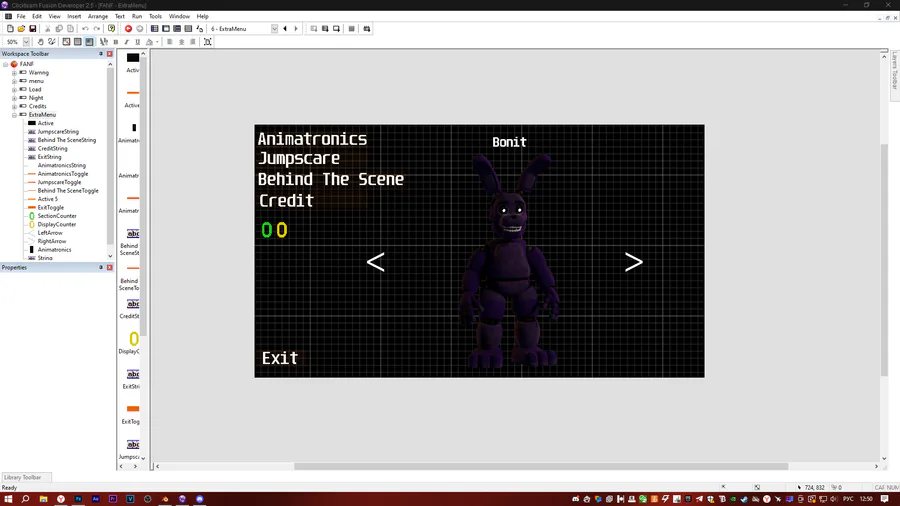
Task: Expand the Credits frame tree node
Action: [14, 106]
